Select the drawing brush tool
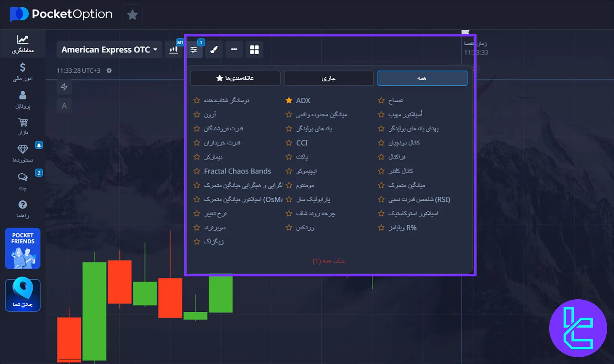Viewport: 614px width, 364px height. coord(214,50)
